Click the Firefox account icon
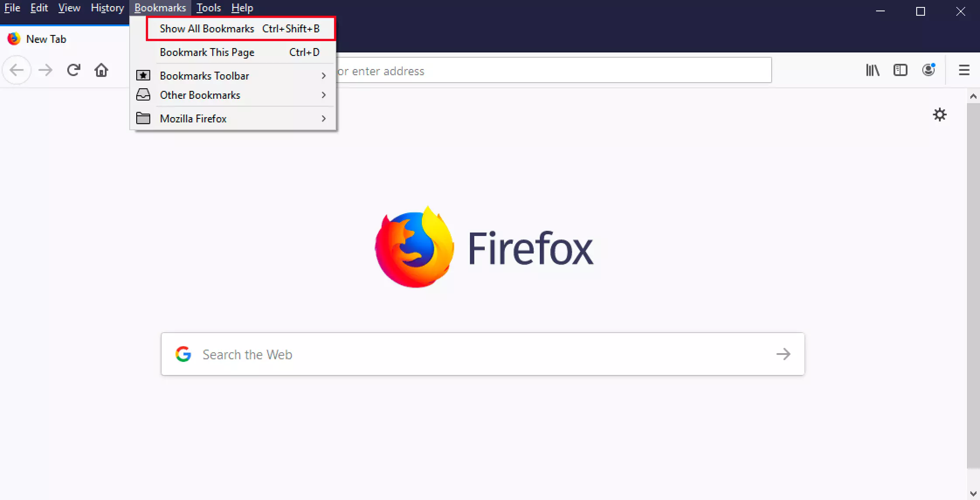Viewport: 980px width, 500px height. tap(928, 69)
